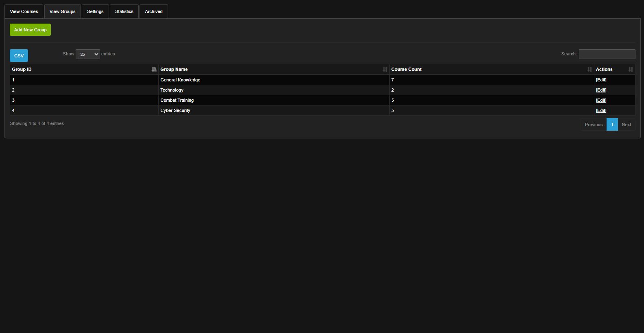Edit the Technology group

(601, 90)
